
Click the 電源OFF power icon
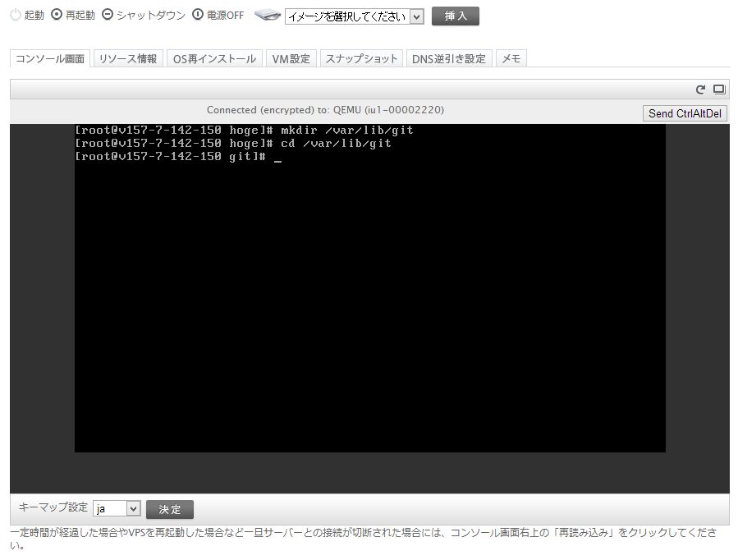click(x=198, y=15)
